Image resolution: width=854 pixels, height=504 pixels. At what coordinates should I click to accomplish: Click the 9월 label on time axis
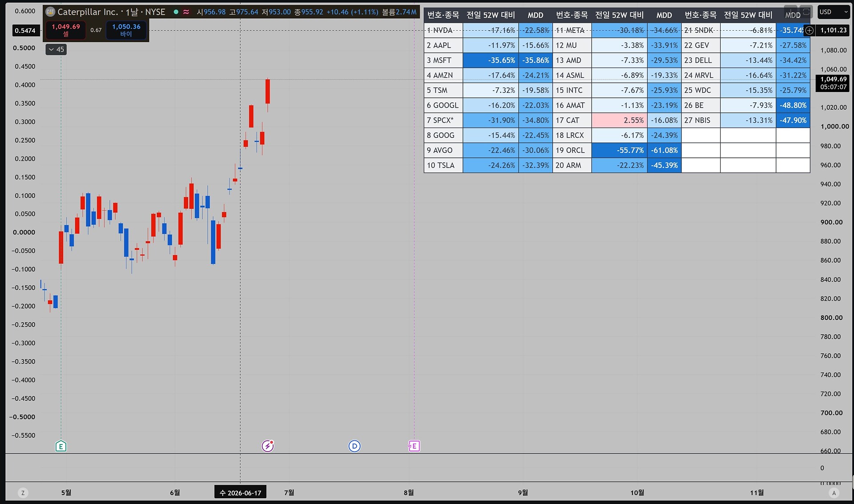[523, 492]
